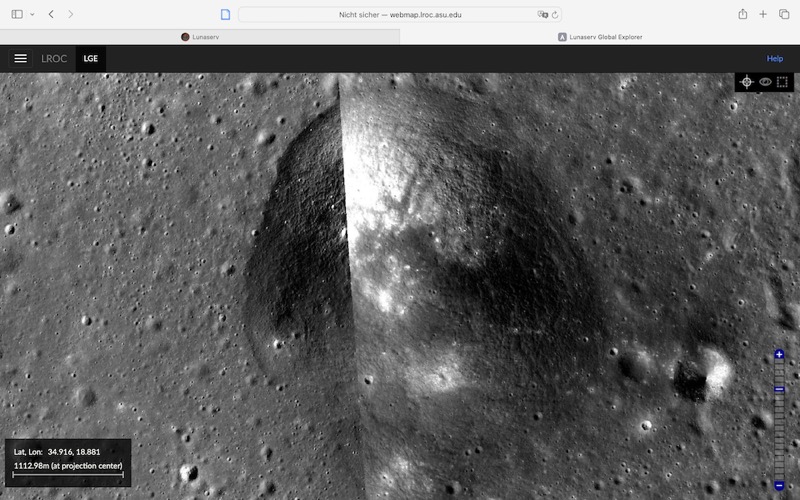The image size is (800, 500).
Task: Open the hamburger menu in the LROC header
Action: click(x=20, y=58)
